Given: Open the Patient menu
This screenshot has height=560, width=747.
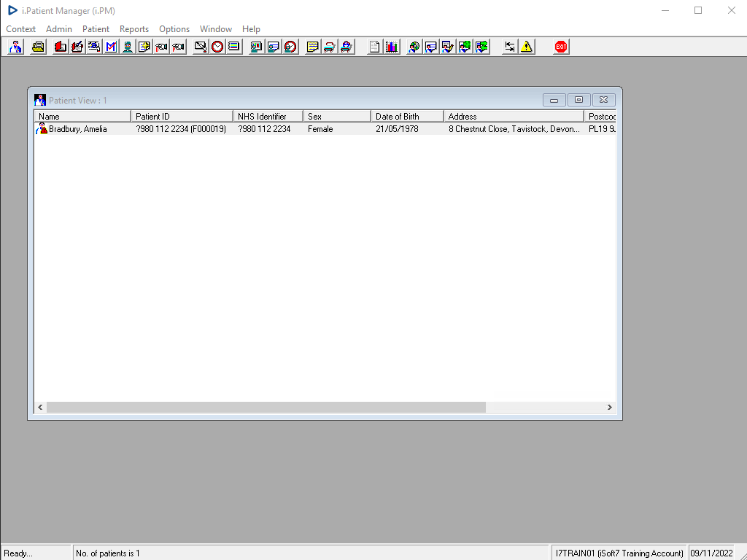Looking at the screenshot, I should 96,29.
